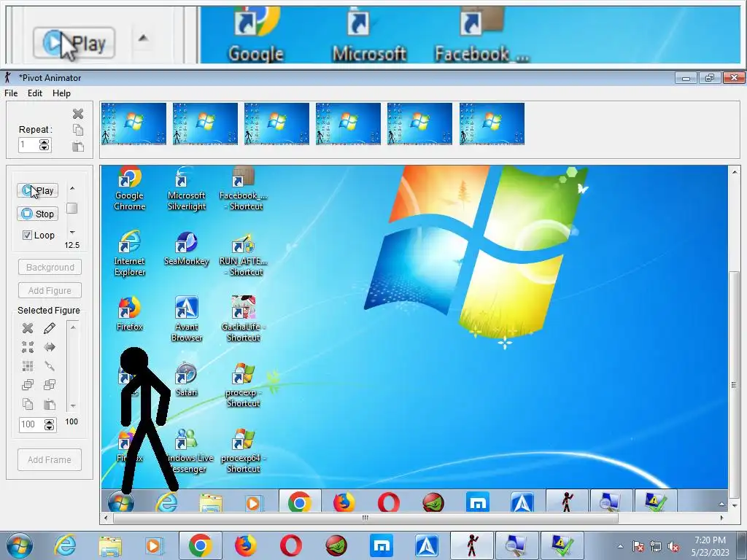Screen dimensions: 747x560
Task: Select the fifth frame thumbnail
Action: [x=419, y=124]
